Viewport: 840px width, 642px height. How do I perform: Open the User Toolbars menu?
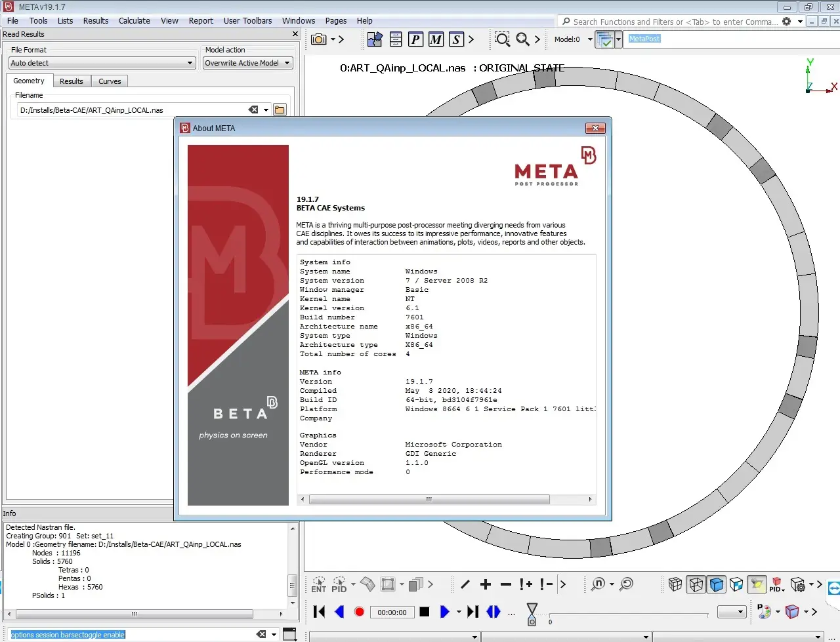247,21
